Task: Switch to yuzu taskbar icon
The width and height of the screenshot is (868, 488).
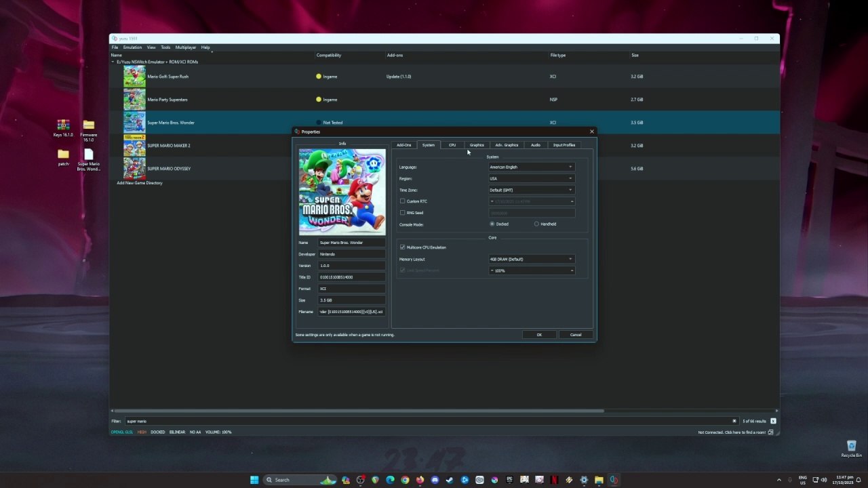Action: pyautogui.click(x=614, y=480)
